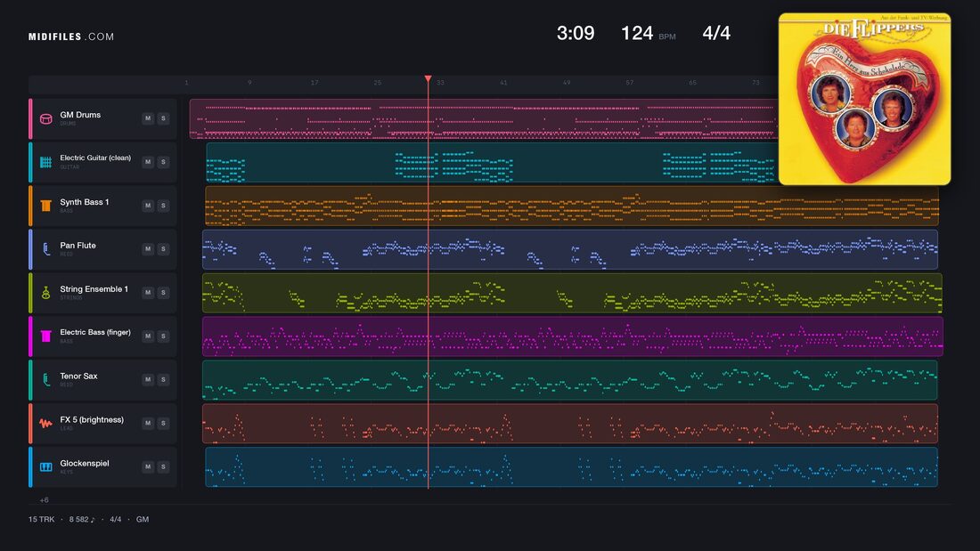This screenshot has height=551, width=980.
Task: Mute the Glockenspiel track
Action: 148,466
